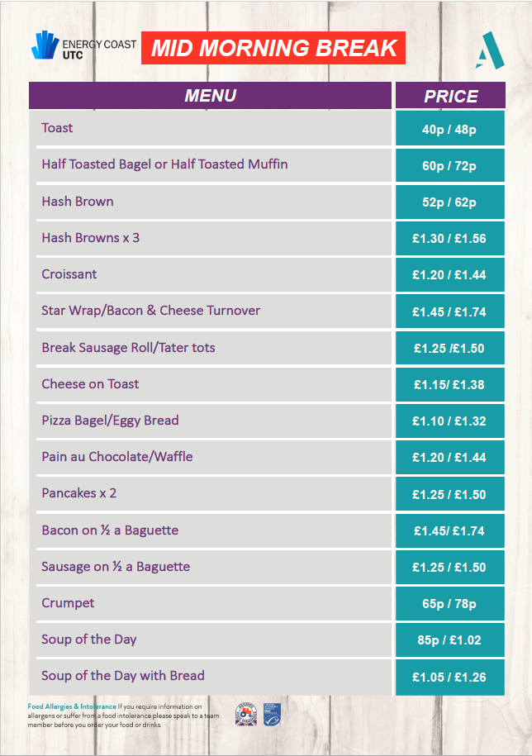Select the MENU column header
The height and width of the screenshot is (756, 532).
click(x=210, y=95)
